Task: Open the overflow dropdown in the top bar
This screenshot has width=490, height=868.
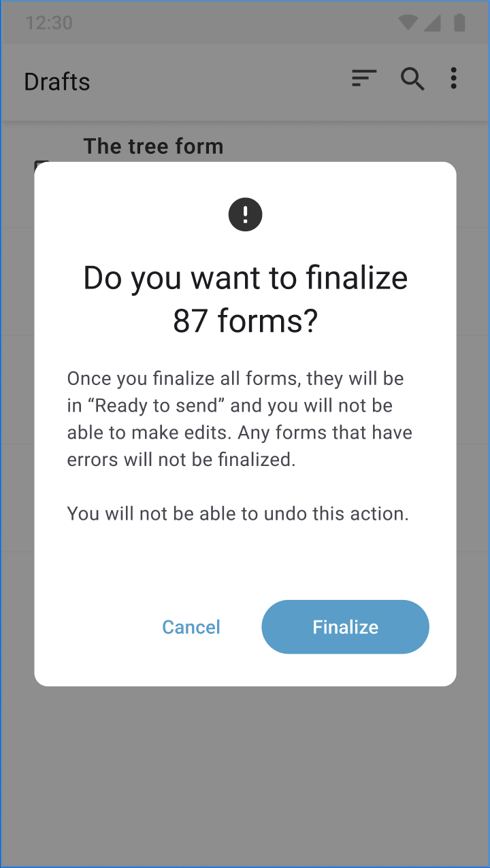Action: pyautogui.click(x=453, y=79)
